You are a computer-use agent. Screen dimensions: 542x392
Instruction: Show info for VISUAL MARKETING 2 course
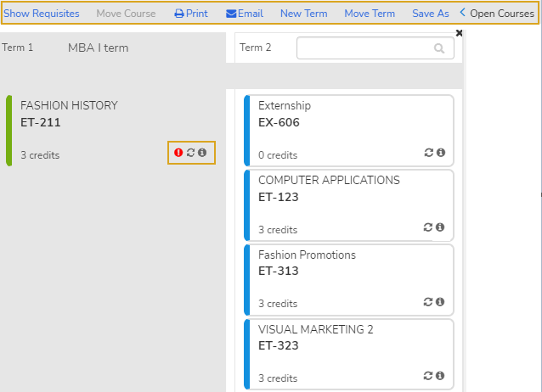[441, 375]
